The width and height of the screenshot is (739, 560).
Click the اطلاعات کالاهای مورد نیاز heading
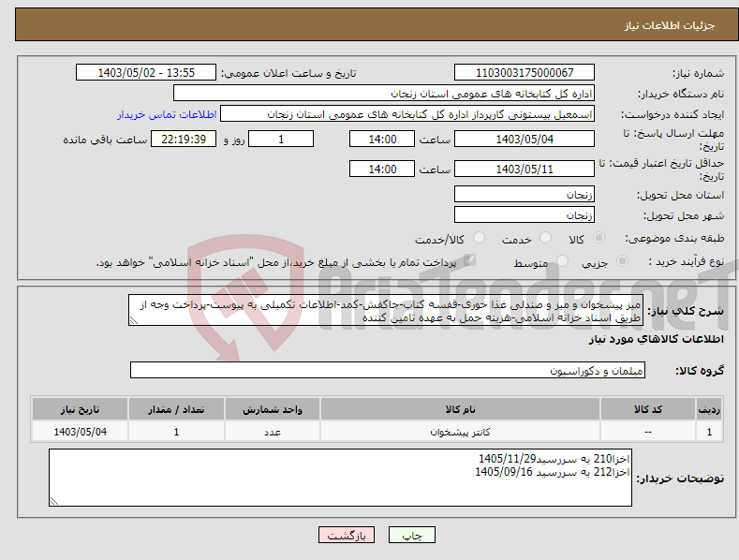tap(656, 339)
